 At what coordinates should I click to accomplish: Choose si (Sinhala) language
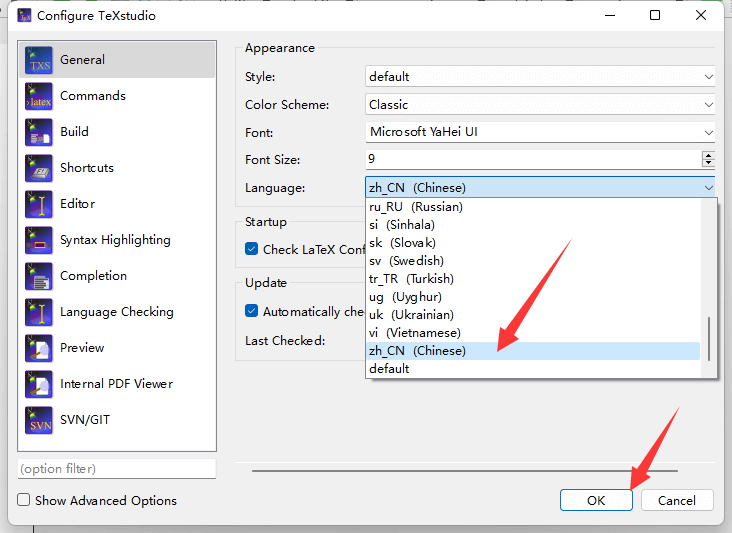pyautogui.click(x=533, y=225)
